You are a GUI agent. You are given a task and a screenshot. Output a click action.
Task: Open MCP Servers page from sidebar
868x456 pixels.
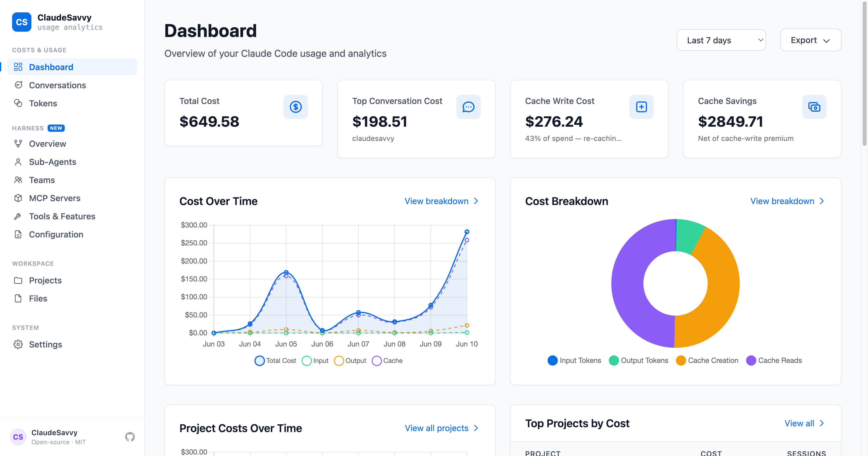pyautogui.click(x=72, y=198)
